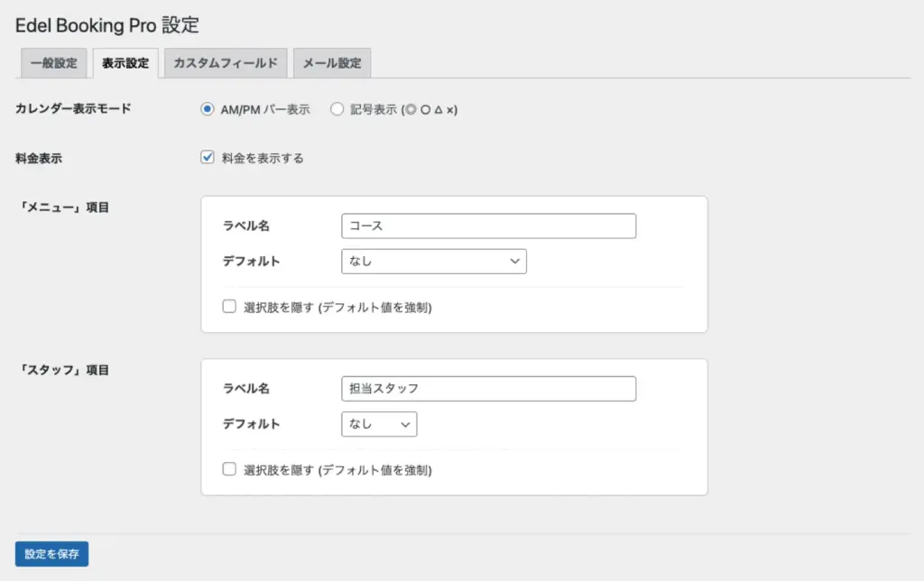The image size is (924, 581).
Task: Click the chevron arrow on スタッフ default select
Action: coord(406,424)
